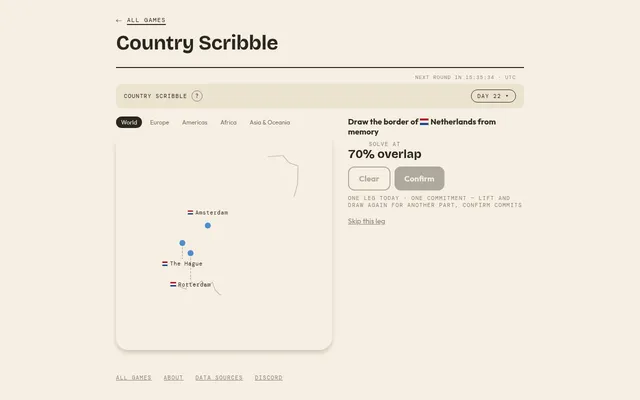The height and width of the screenshot is (400, 640).
Task: Click the flag icon next to Amsterdam
Action: tap(190, 213)
